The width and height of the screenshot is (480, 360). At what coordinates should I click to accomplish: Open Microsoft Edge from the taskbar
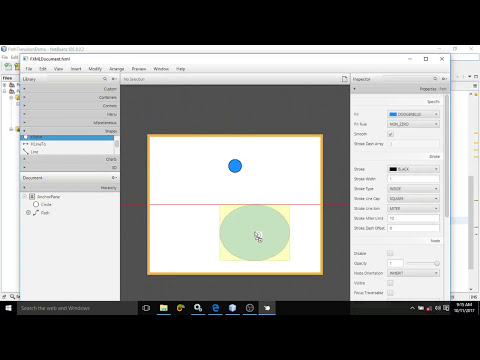[x=215, y=308]
